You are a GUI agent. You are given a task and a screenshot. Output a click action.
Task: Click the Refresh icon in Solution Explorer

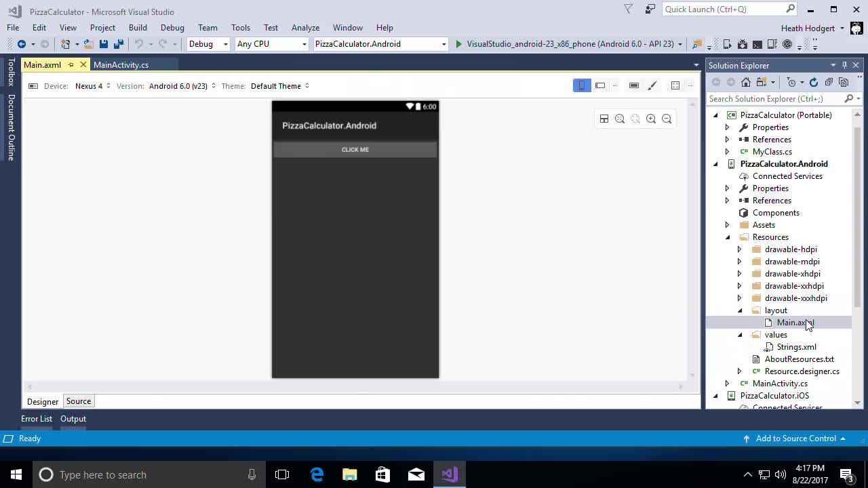point(814,82)
